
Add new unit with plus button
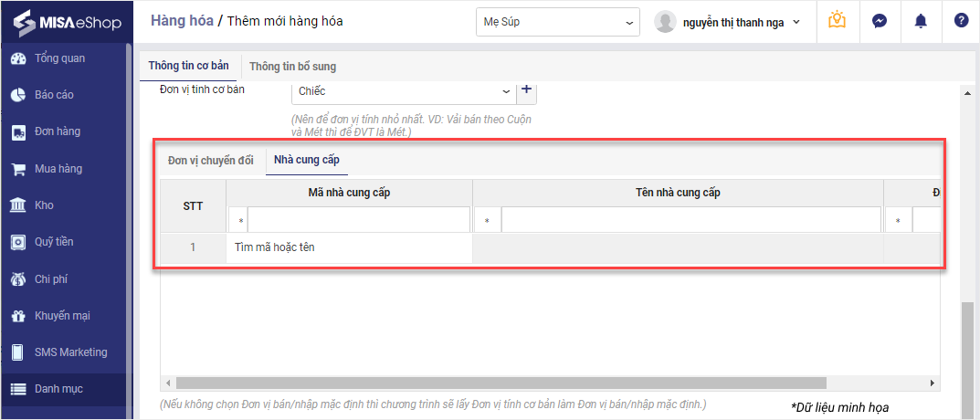pos(526,90)
